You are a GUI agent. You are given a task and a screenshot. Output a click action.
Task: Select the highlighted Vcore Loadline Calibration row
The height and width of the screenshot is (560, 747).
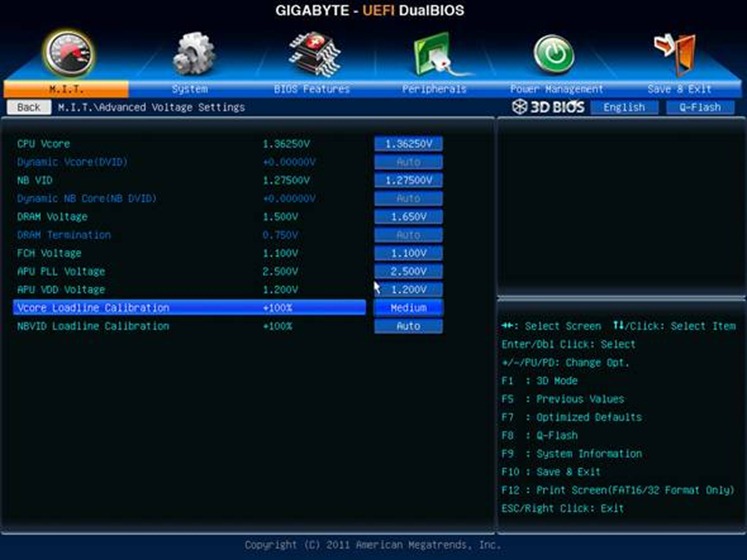(x=190, y=307)
